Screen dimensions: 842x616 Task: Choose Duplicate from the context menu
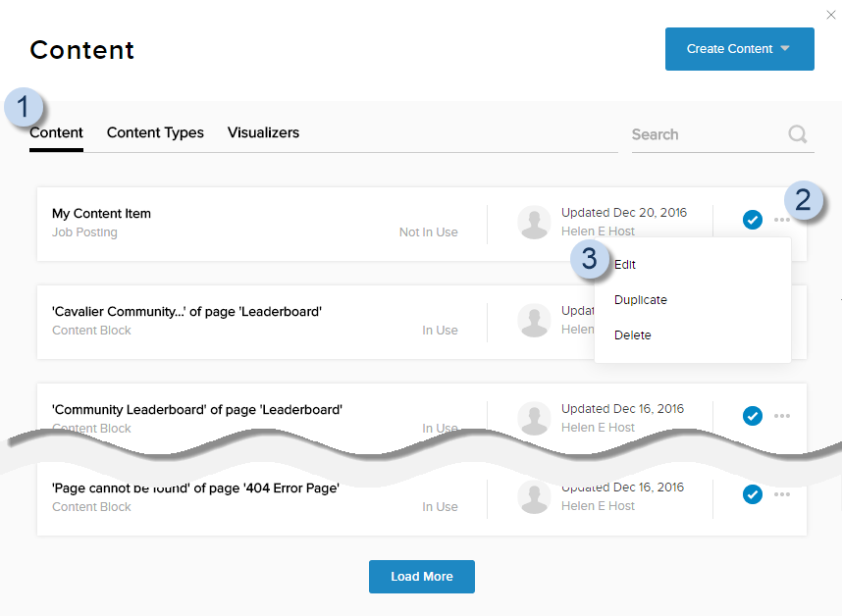641,300
